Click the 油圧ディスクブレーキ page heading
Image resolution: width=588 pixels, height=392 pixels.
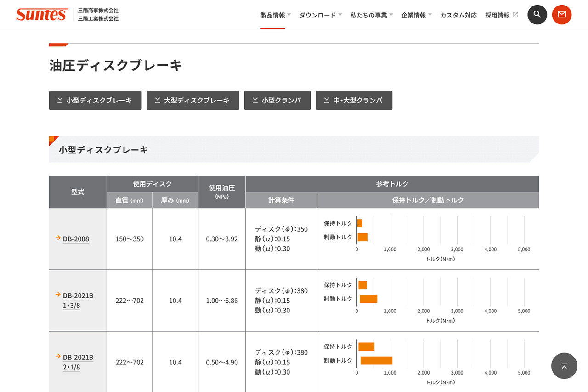(116, 66)
